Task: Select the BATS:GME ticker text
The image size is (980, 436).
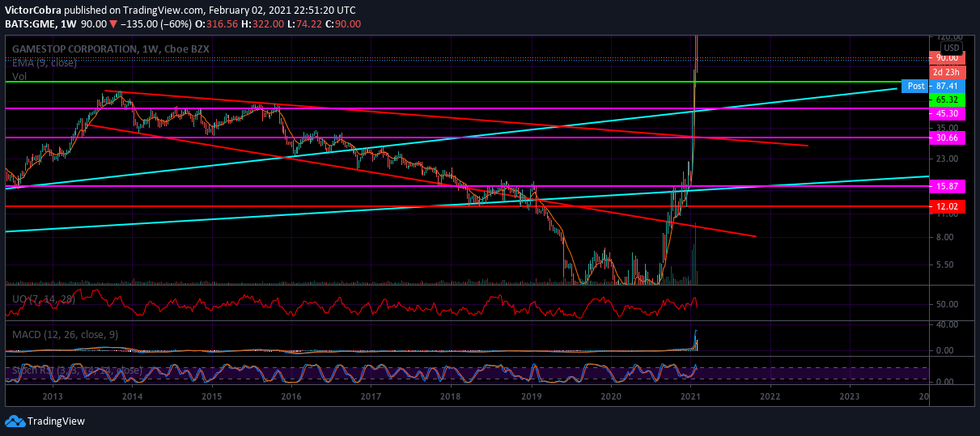Action: pos(30,24)
